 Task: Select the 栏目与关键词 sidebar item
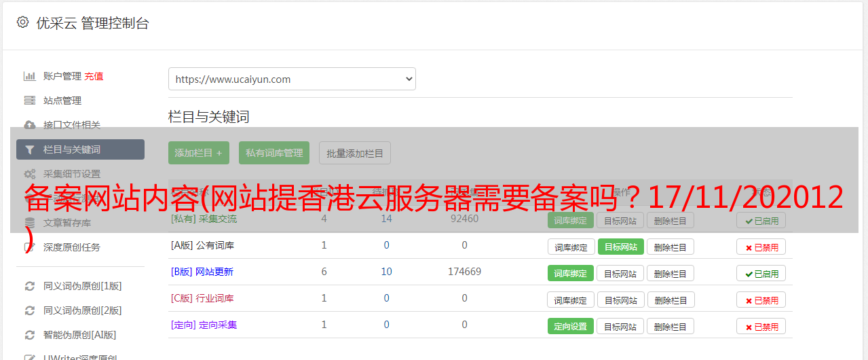pyautogui.click(x=80, y=149)
